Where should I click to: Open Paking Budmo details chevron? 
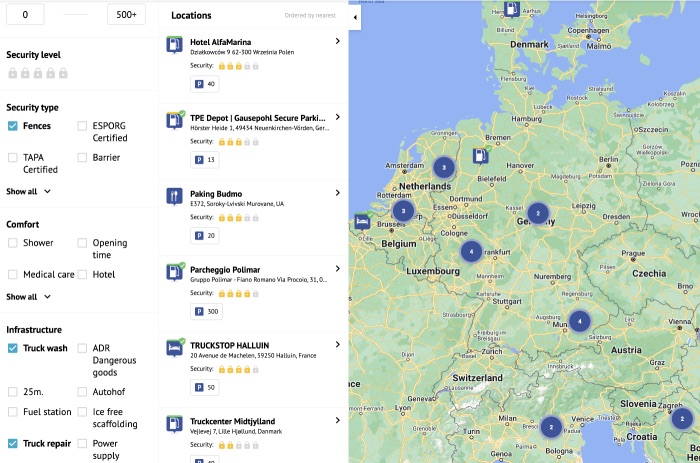tap(338, 193)
